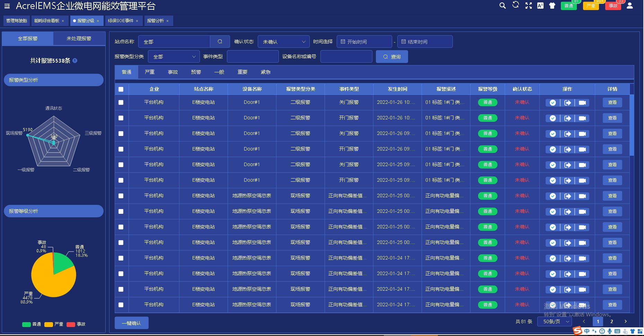The height and width of the screenshot is (336, 644).
Task: Expand the 确认状态 dropdown showing 未确认
Action: click(283, 42)
